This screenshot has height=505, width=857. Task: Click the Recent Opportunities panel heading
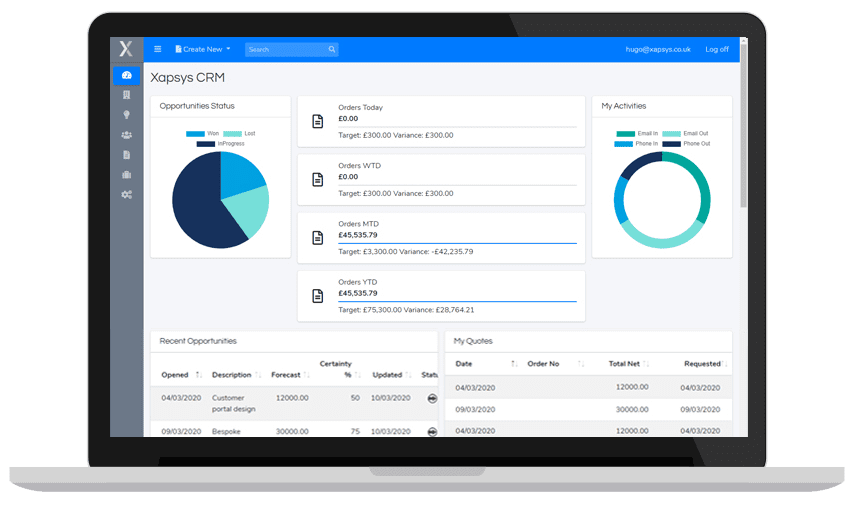pyautogui.click(x=198, y=341)
